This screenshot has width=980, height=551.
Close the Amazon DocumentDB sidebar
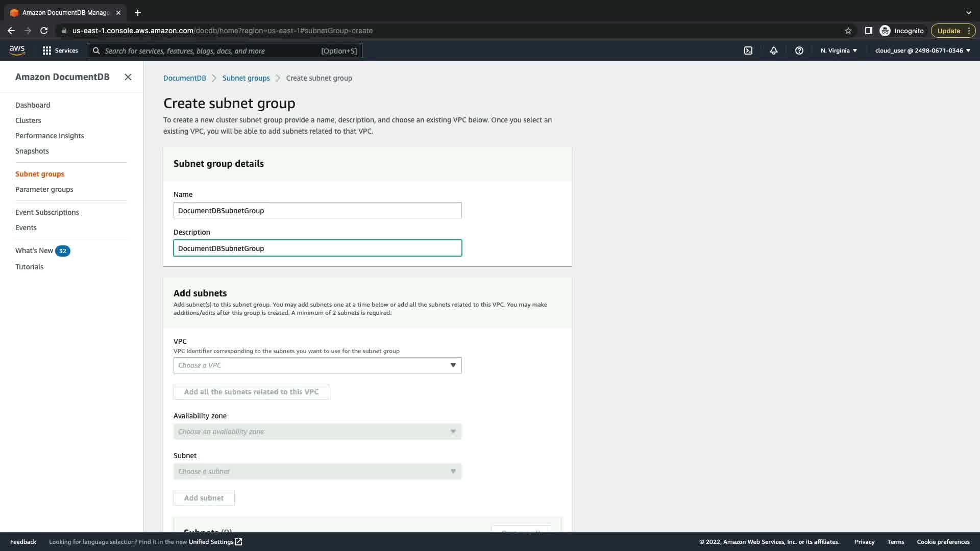tap(128, 77)
